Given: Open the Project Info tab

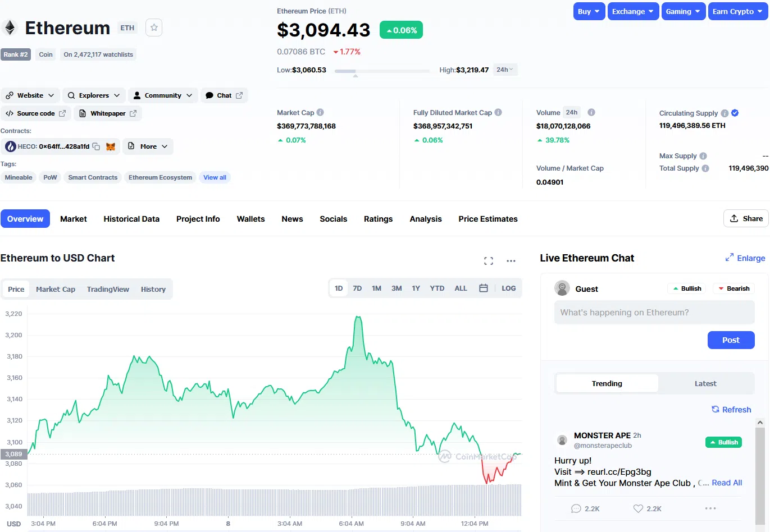Looking at the screenshot, I should (x=198, y=219).
